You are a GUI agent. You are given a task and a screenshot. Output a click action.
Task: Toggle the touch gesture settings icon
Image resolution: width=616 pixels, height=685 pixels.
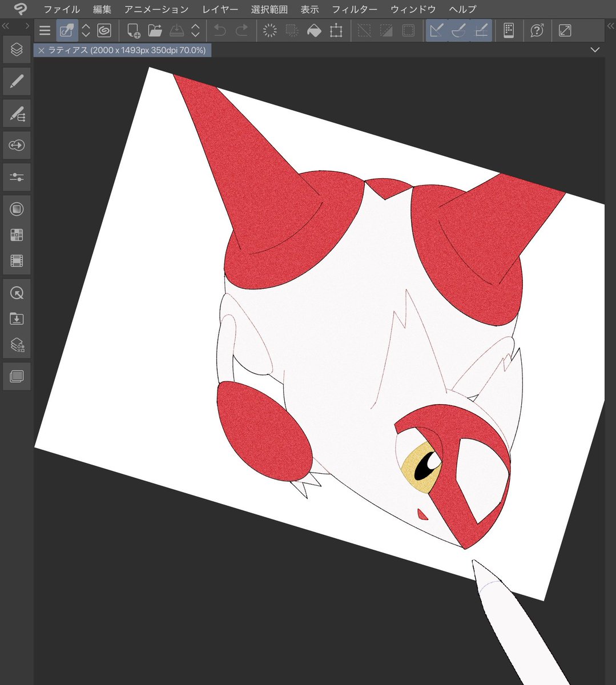(67, 30)
